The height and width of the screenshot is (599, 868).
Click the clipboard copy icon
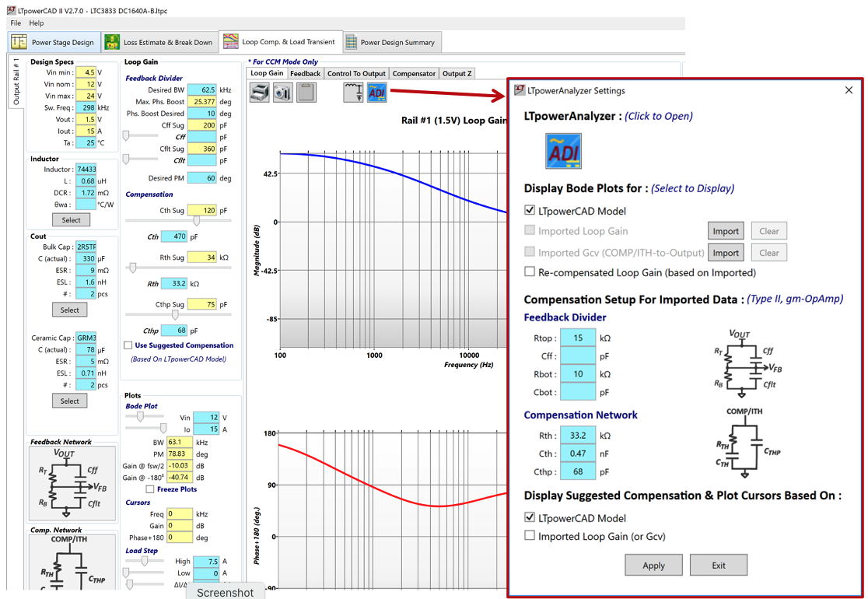[x=306, y=91]
